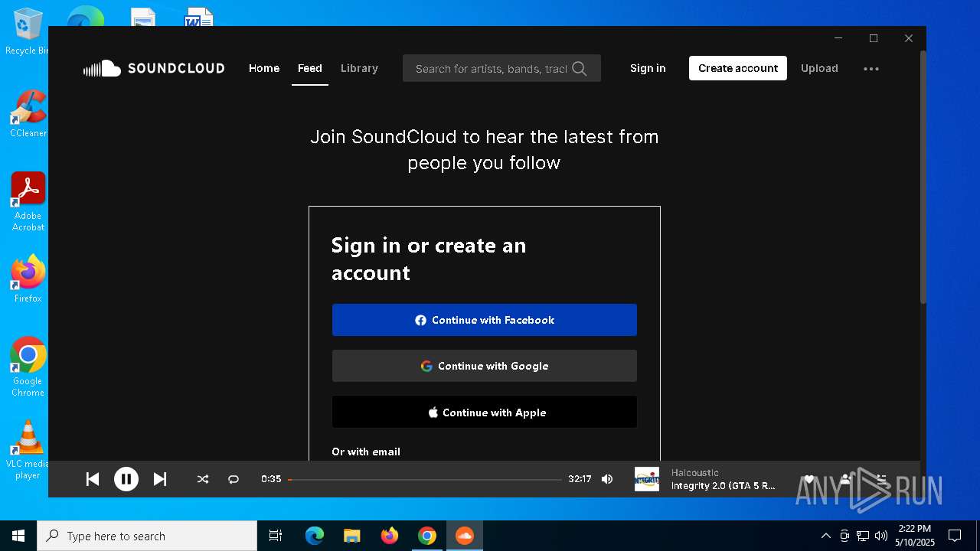The width and height of the screenshot is (980, 551).
Task: Toggle shuffle mode
Action: pos(203,479)
